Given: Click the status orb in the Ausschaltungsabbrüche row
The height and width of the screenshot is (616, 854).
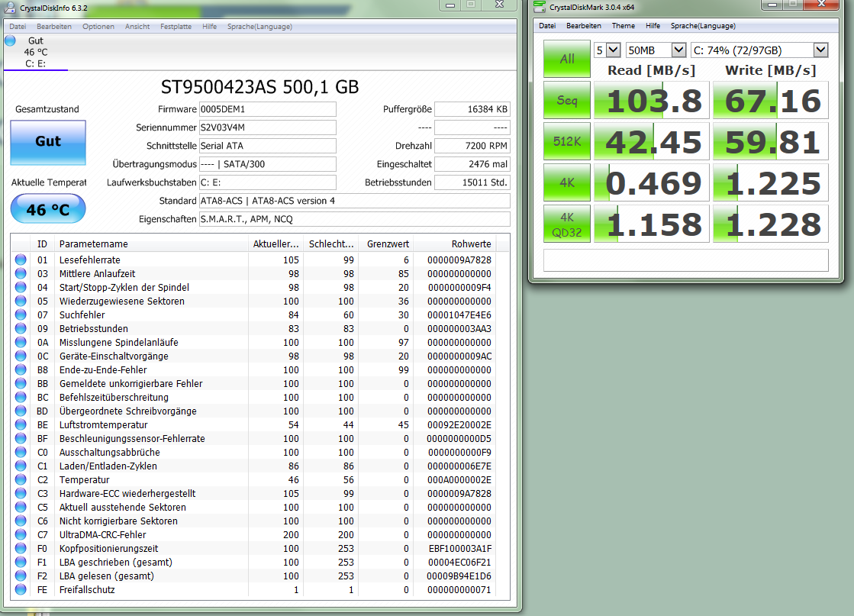Looking at the screenshot, I should [x=21, y=452].
